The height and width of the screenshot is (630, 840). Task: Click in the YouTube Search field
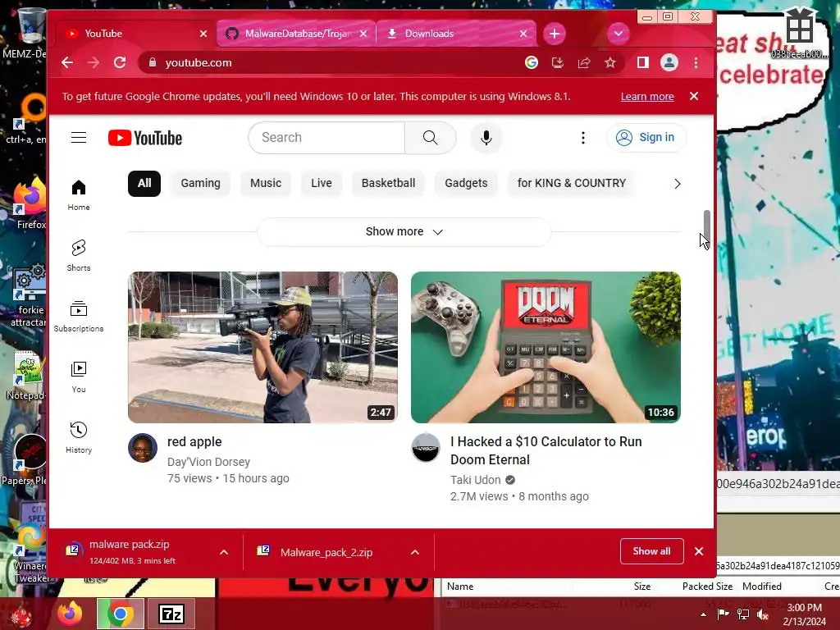tap(326, 138)
